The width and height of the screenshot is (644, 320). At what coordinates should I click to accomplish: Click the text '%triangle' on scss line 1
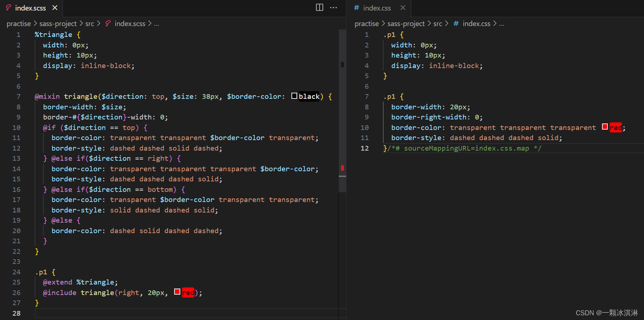pos(54,35)
